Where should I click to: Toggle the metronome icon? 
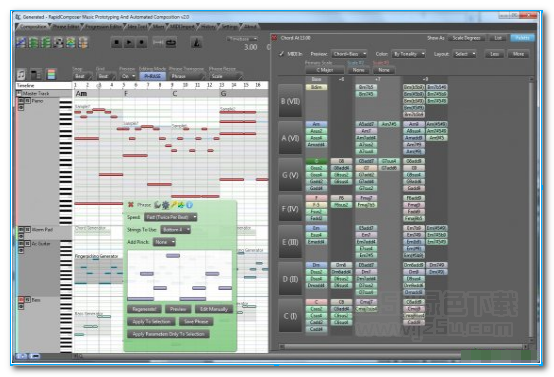point(196,43)
